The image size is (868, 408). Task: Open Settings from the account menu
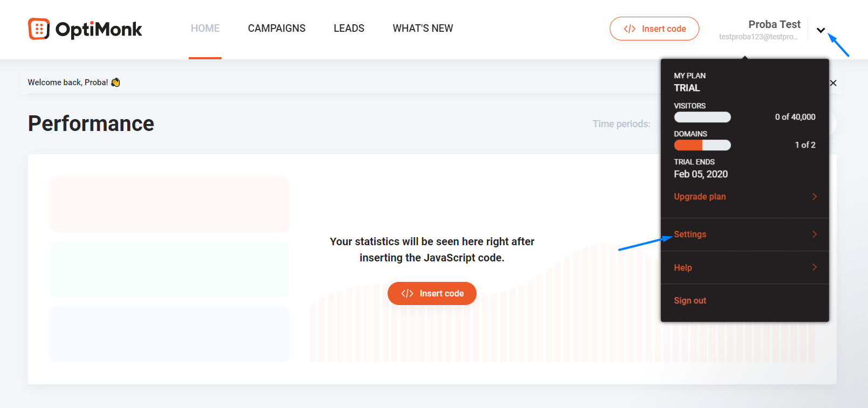click(690, 234)
